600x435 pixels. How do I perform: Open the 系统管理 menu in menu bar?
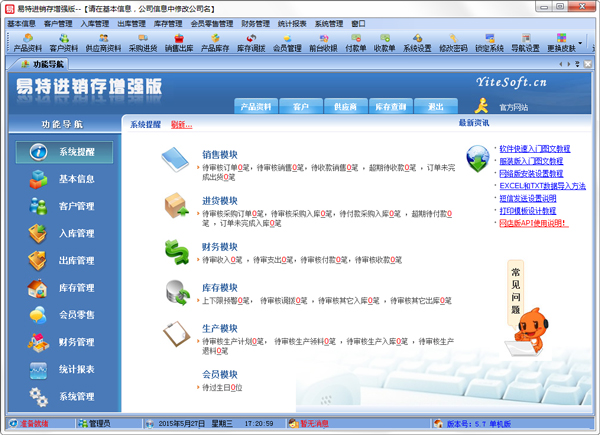[328, 23]
